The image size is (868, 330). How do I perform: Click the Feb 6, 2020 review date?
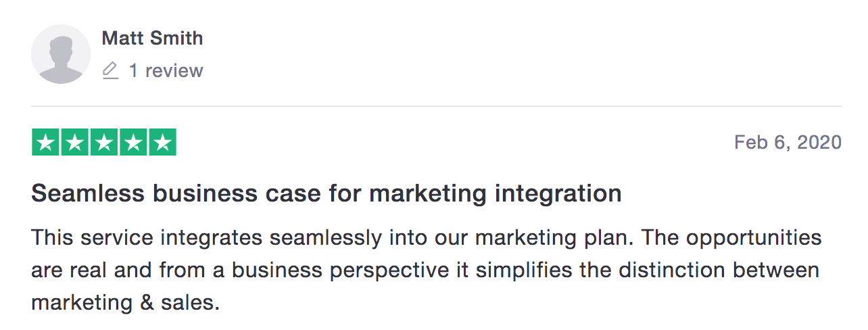click(x=788, y=142)
